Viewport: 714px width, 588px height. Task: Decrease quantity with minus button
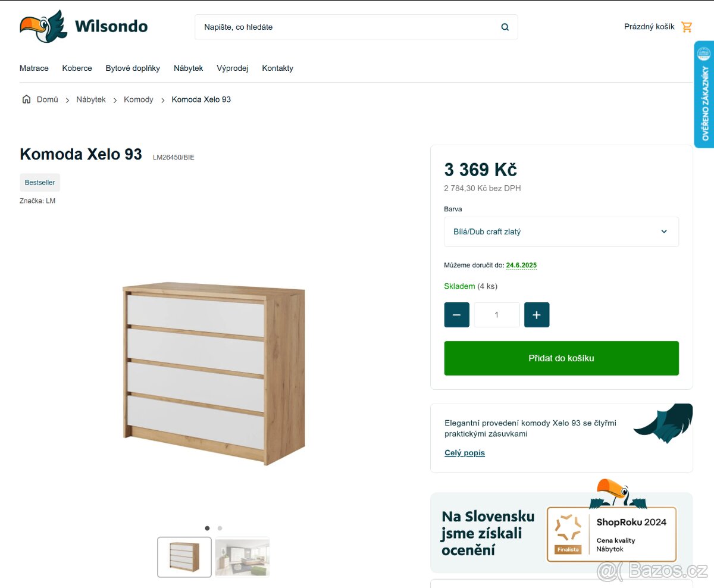457,315
